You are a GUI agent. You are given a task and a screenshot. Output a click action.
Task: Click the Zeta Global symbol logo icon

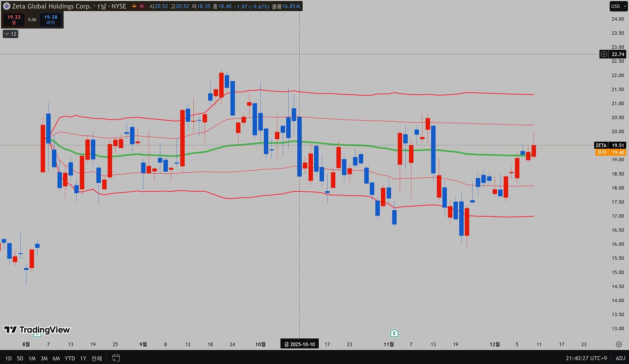(x=7, y=6)
